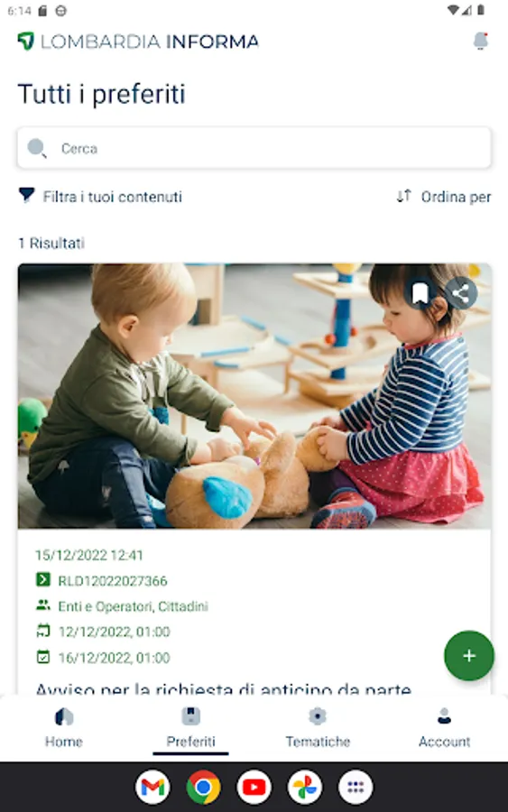This screenshot has height=812, width=508.
Task: Launch Chrome from the dock
Action: 204,787
